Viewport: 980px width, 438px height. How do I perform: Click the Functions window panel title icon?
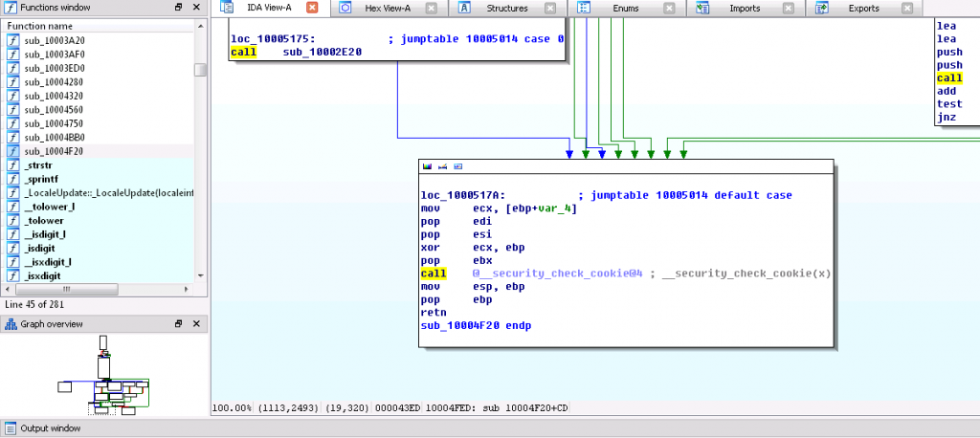coord(11,8)
